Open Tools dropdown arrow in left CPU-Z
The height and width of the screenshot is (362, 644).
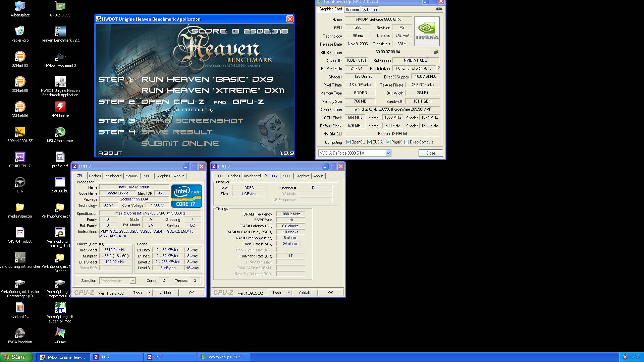[150, 293]
